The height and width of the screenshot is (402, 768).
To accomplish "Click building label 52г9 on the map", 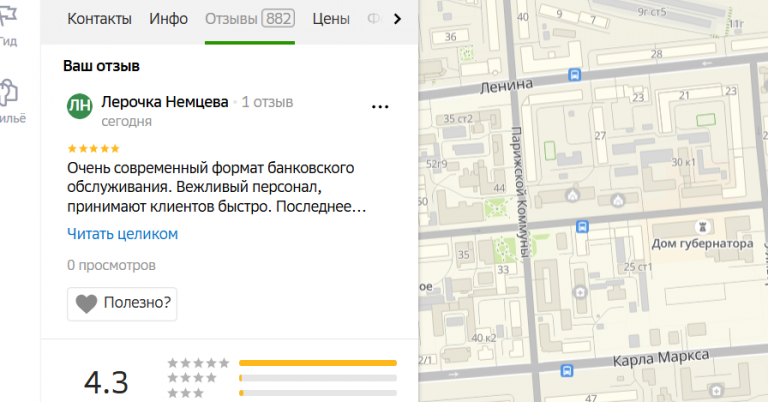I will click(x=436, y=164).
